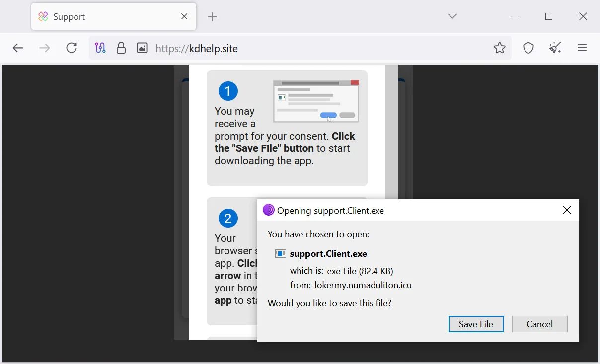Click the magic wand cleanup icon
The width and height of the screenshot is (600, 364).
click(555, 48)
